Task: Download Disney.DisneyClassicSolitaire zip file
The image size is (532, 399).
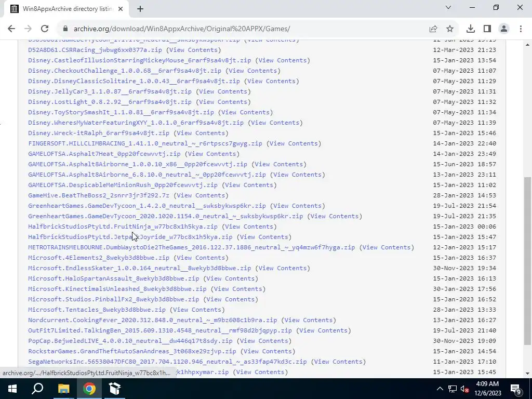Action: click(134, 81)
